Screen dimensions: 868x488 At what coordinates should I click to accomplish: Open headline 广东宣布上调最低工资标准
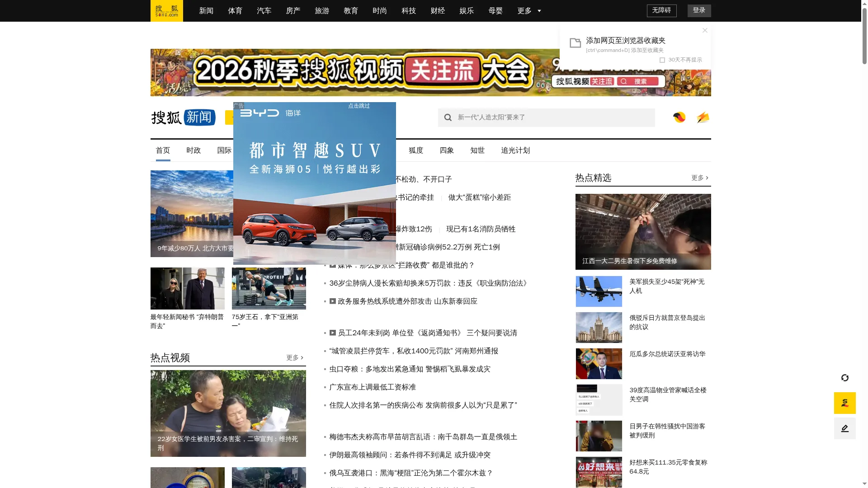(373, 387)
